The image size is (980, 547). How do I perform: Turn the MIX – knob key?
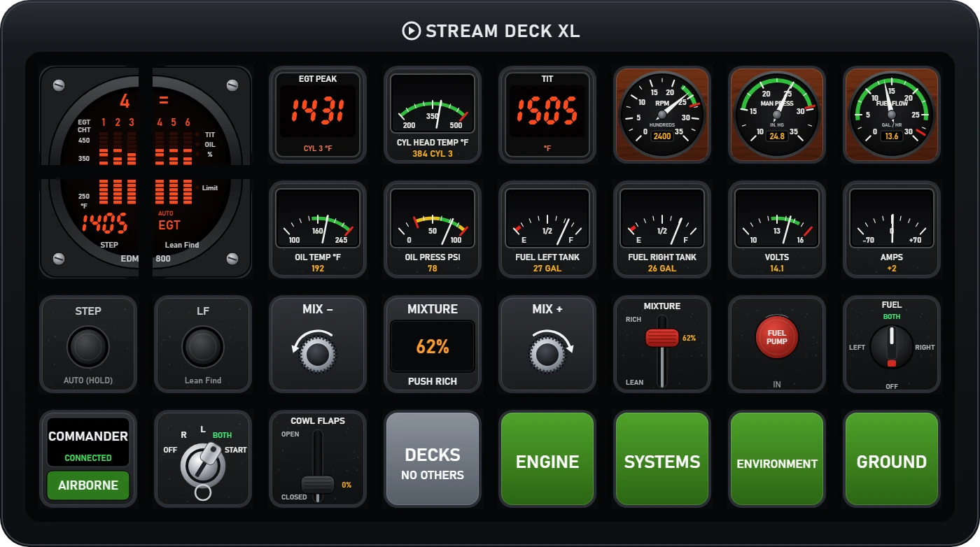(318, 344)
